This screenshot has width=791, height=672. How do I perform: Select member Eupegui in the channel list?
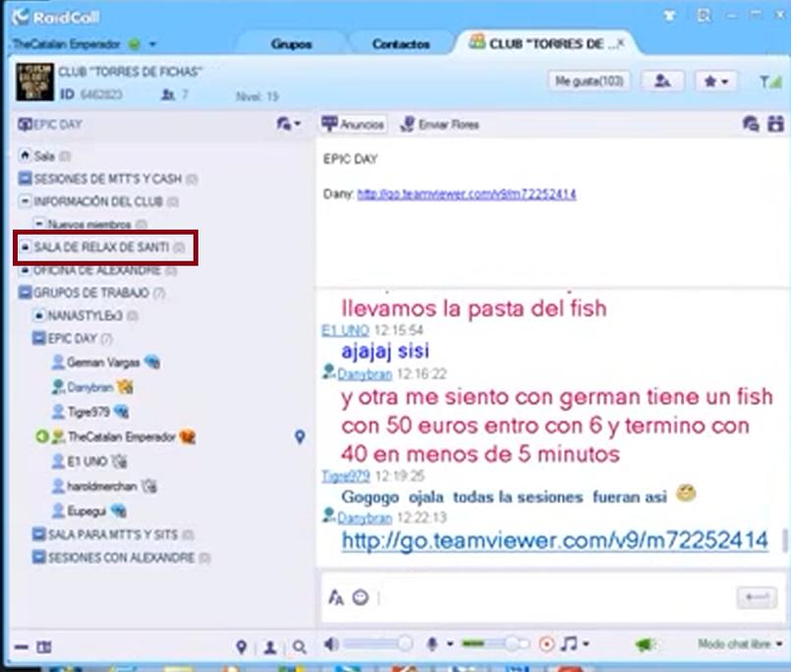pyautogui.click(x=89, y=511)
